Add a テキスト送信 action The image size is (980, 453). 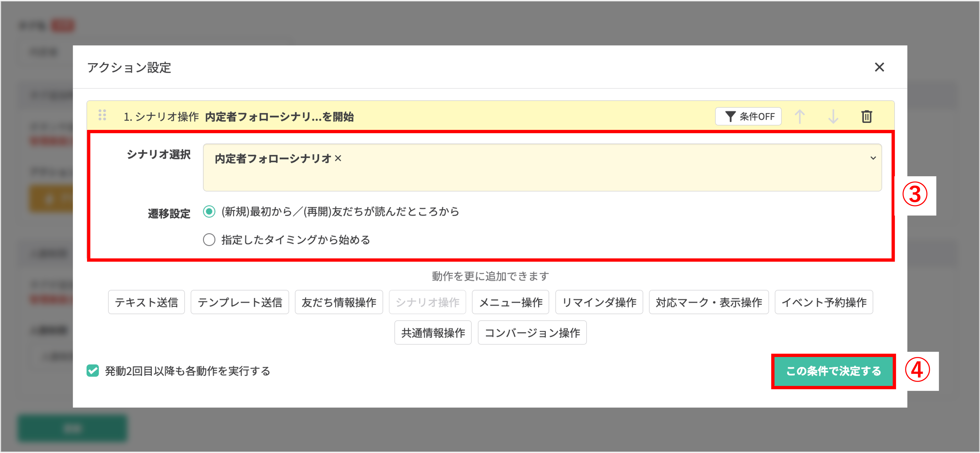(x=146, y=302)
